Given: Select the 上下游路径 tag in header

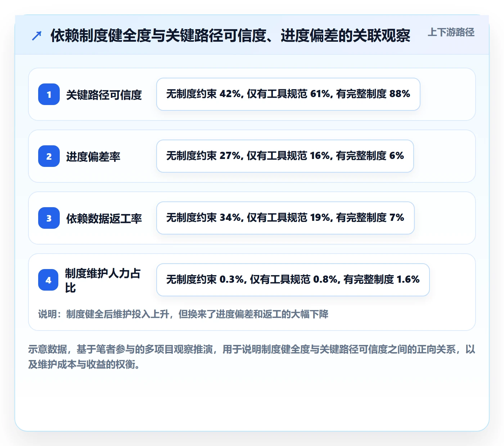Looking at the screenshot, I should point(451,32).
